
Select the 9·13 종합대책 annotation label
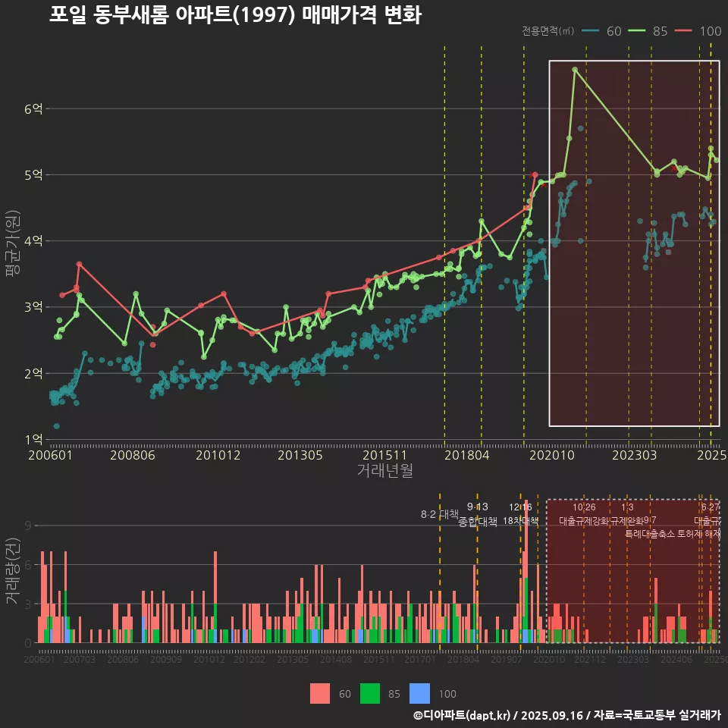[x=478, y=514]
